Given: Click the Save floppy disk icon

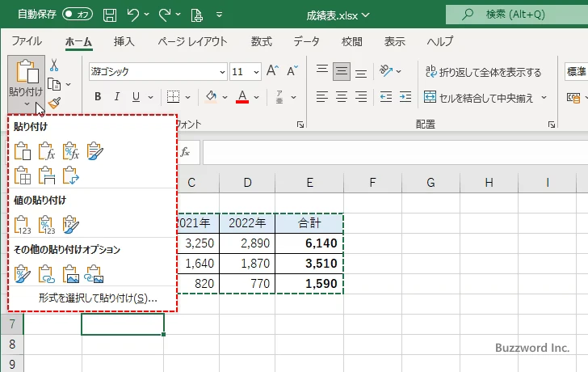Looking at the screenshot, I should coord(110,15).
